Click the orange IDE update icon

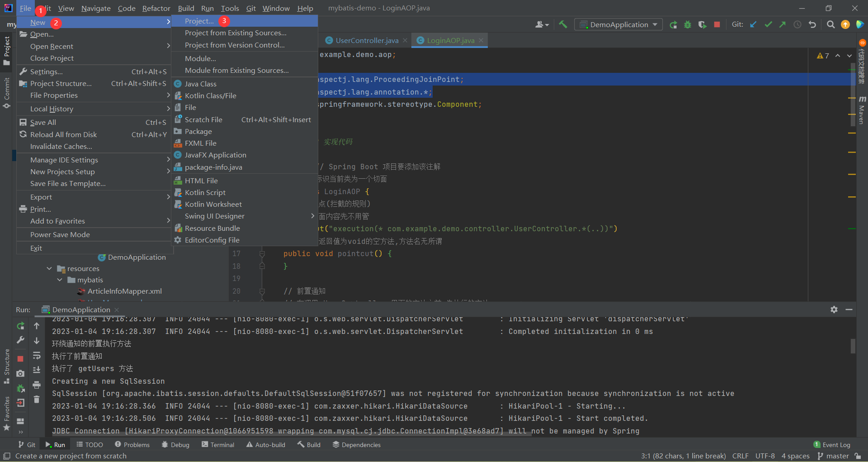(x=845, y=24)
